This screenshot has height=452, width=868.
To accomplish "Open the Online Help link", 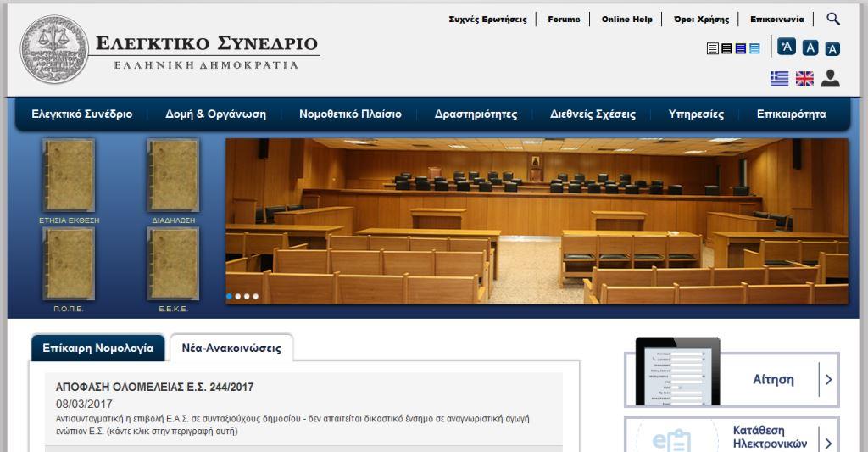I will [x=626, y=20].
